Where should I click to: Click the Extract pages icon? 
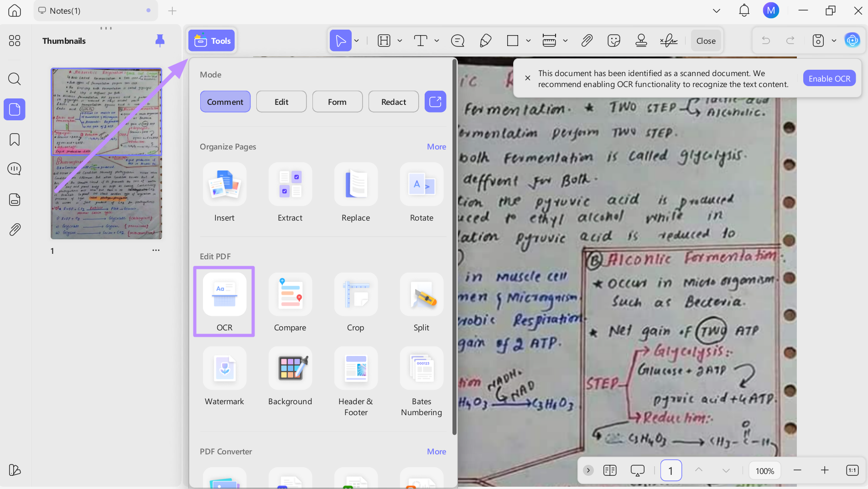[290, 184]
